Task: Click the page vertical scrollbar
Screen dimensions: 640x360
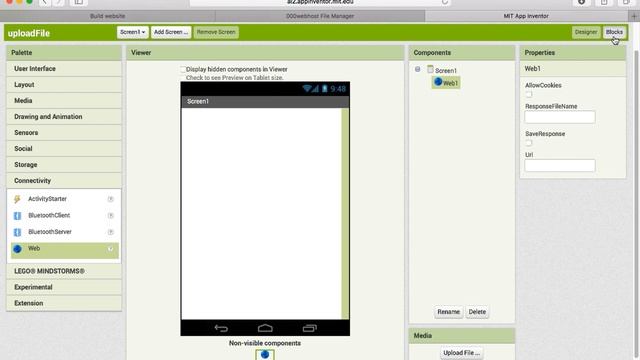Action: (637, 204)
